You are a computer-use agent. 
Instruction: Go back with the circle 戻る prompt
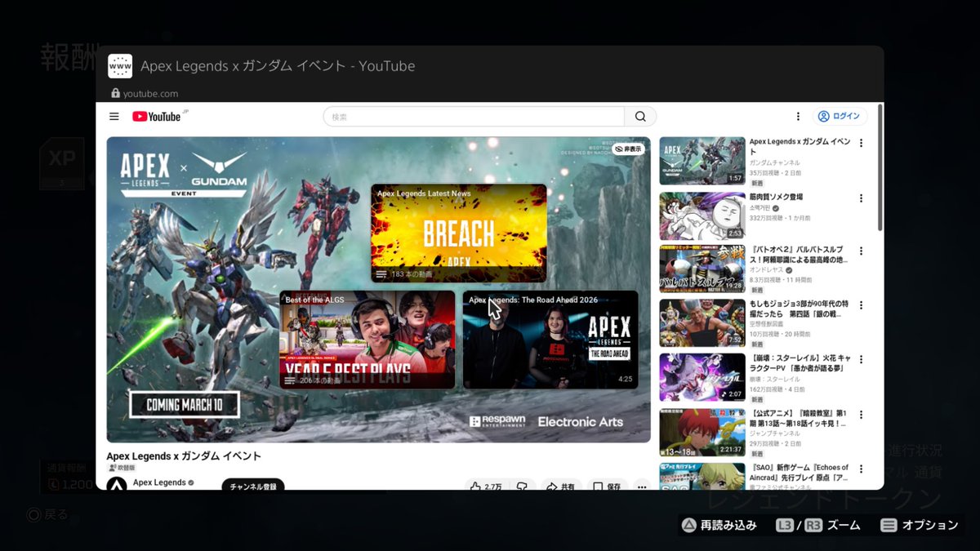coord(48,514)
